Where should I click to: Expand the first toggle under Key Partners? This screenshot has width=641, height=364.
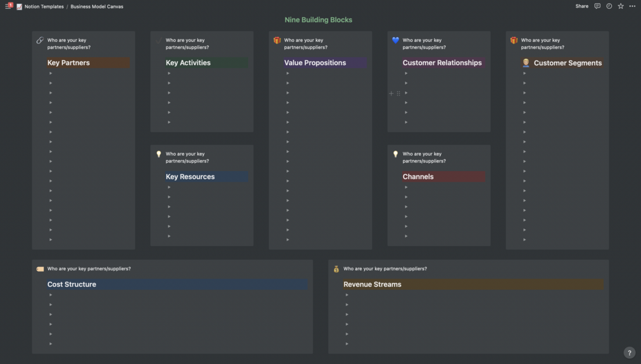coord(51,73)
